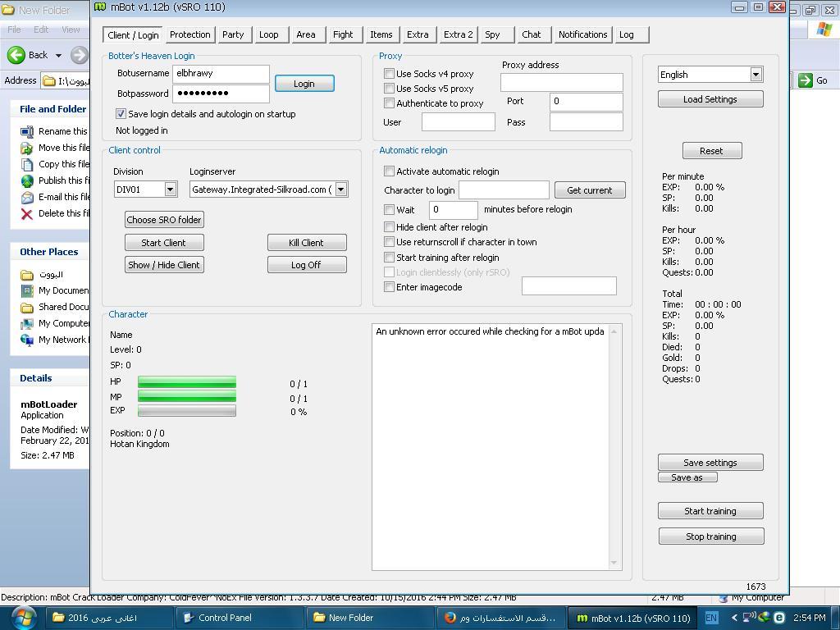Click the address bar folder icon

(49, 81)
